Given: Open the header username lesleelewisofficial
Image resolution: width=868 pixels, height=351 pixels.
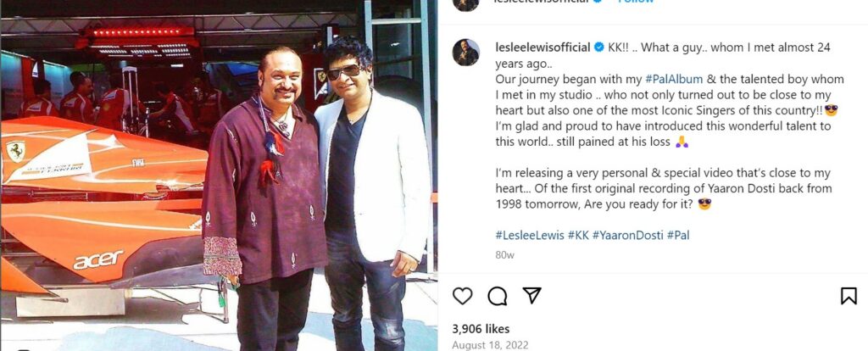Looking at the screenshot, I should coord(543,3).
